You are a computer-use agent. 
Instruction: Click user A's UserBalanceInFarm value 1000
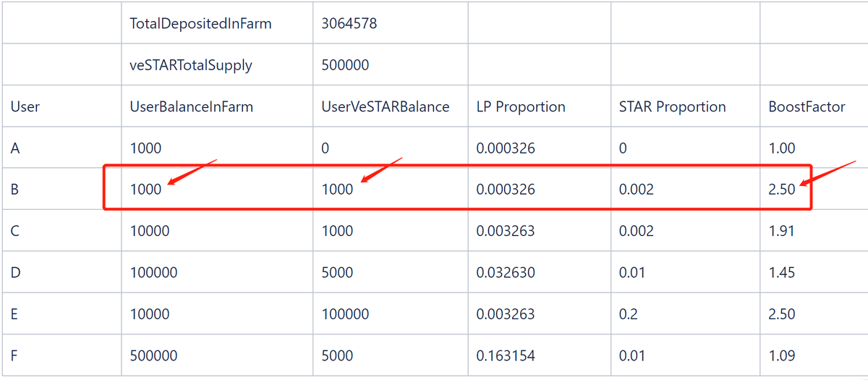[145, 148]
